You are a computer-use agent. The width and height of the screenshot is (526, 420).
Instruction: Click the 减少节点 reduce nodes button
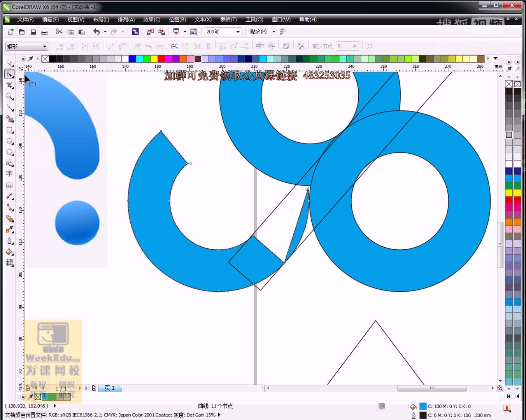click(x=322, y=46)
